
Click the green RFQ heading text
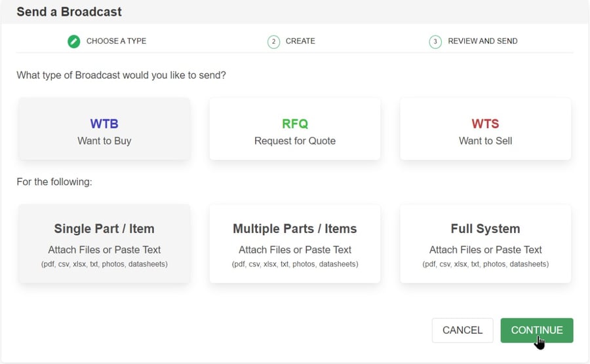295,124
